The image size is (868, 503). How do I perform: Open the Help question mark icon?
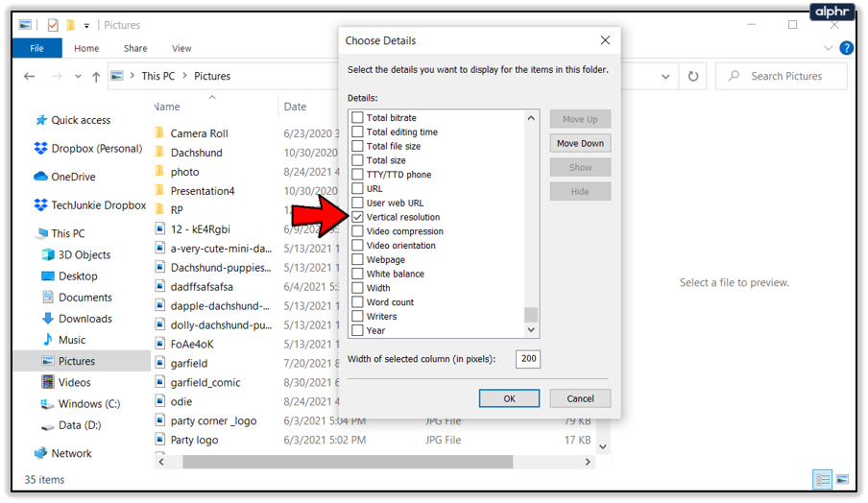coord(846,48)
